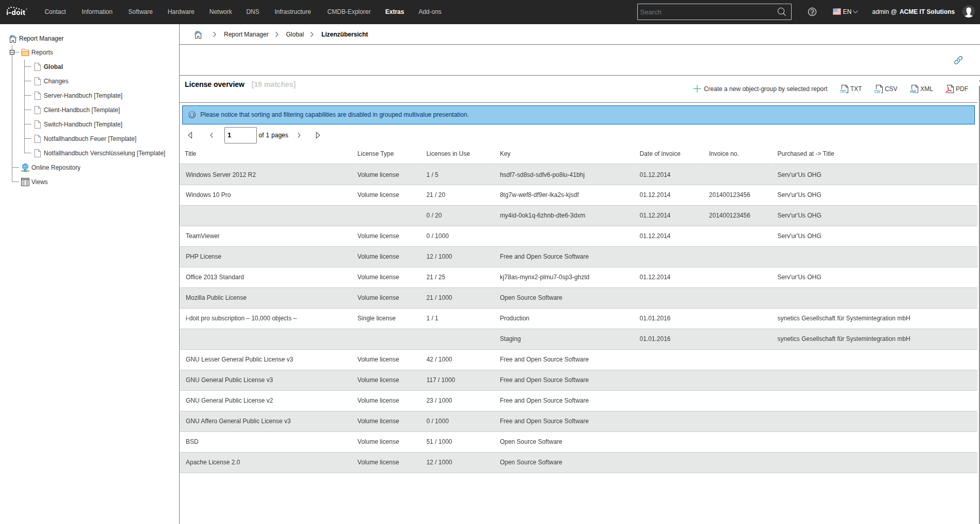Viewport: 980px width, 524px height.
Task: Export report as TXT
Action: click(x=851, y=89)
